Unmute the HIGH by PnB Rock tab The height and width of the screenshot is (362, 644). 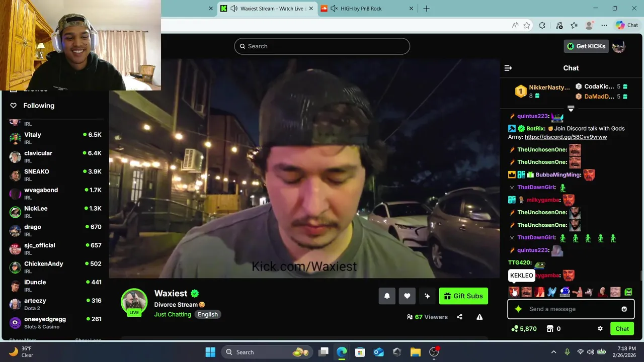(x=334, y=9)
